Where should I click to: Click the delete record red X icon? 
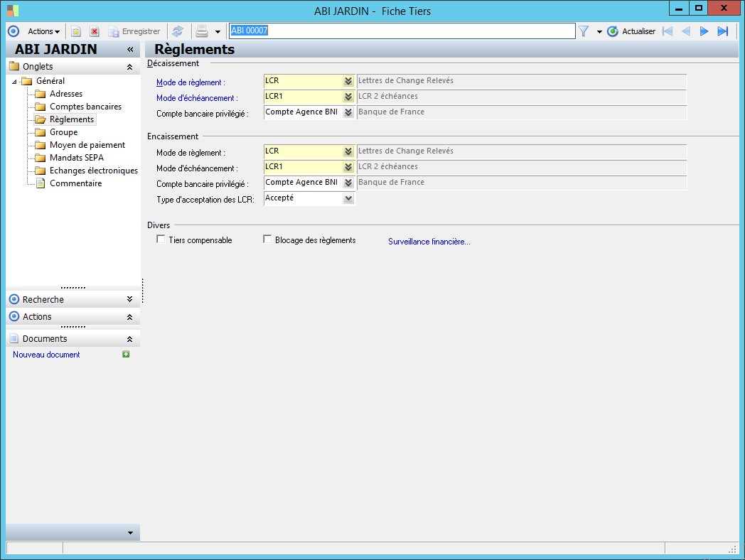[95, 31]
